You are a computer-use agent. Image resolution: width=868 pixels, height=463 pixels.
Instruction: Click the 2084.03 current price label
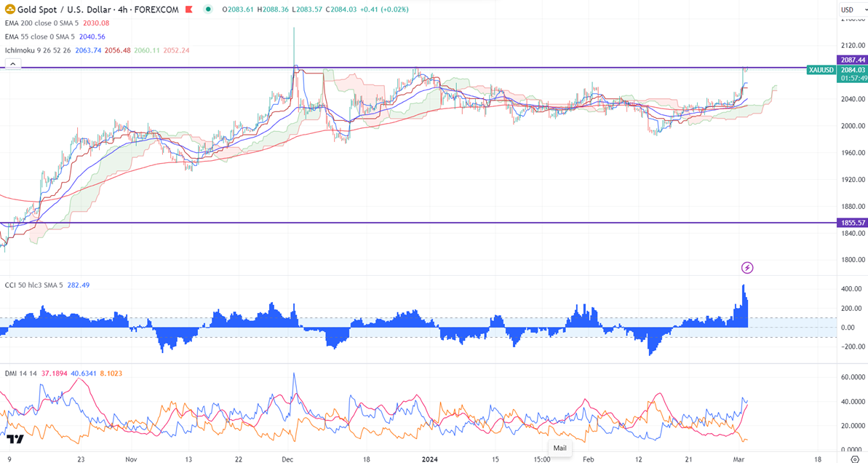tap(852, 70)
